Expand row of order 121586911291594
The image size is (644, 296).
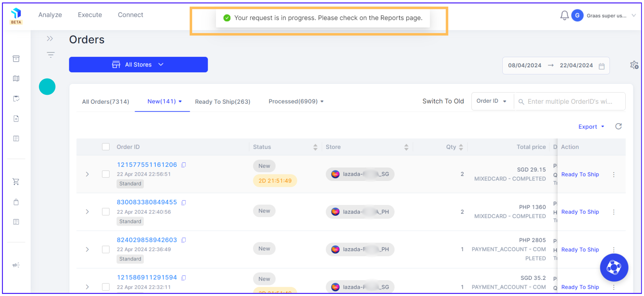pyautogui.click(x=87, y=287)
